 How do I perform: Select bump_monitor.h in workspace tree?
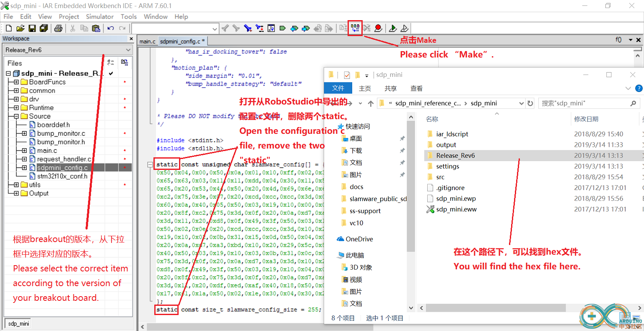tap(61, 142)
